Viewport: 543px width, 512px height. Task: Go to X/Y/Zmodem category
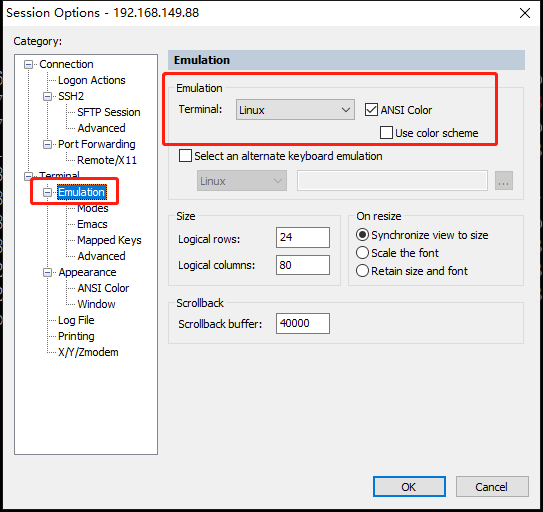pos(88,352)
